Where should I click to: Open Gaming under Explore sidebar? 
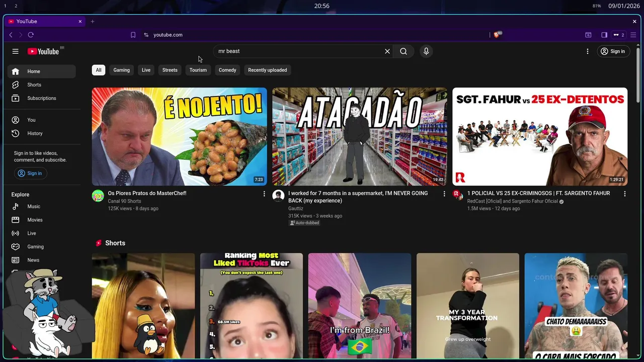click(42, 247)
